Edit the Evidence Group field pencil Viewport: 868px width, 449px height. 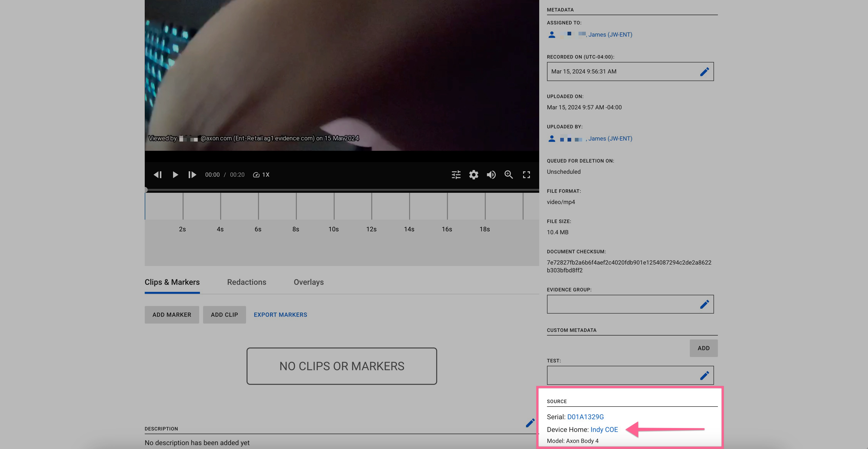pos(704,304)
